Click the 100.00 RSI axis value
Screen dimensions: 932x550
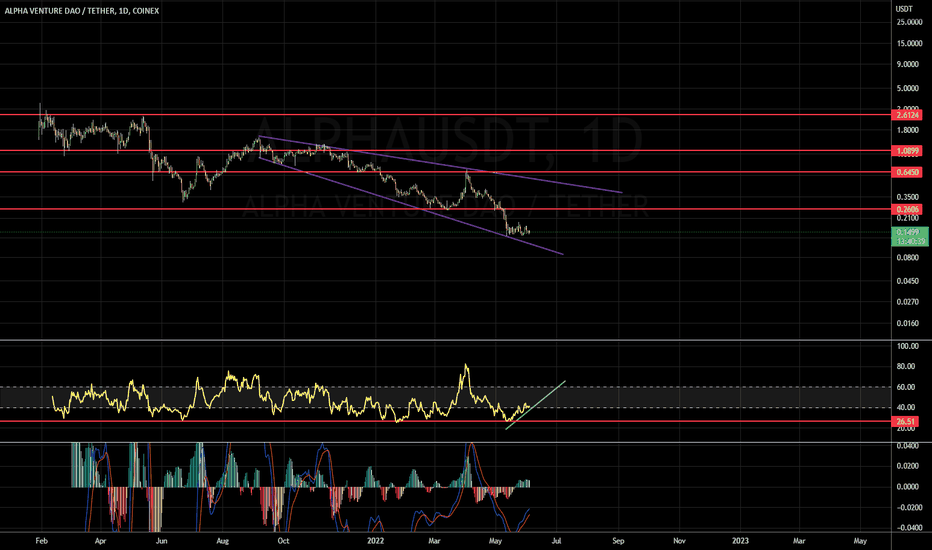(908, 346)
